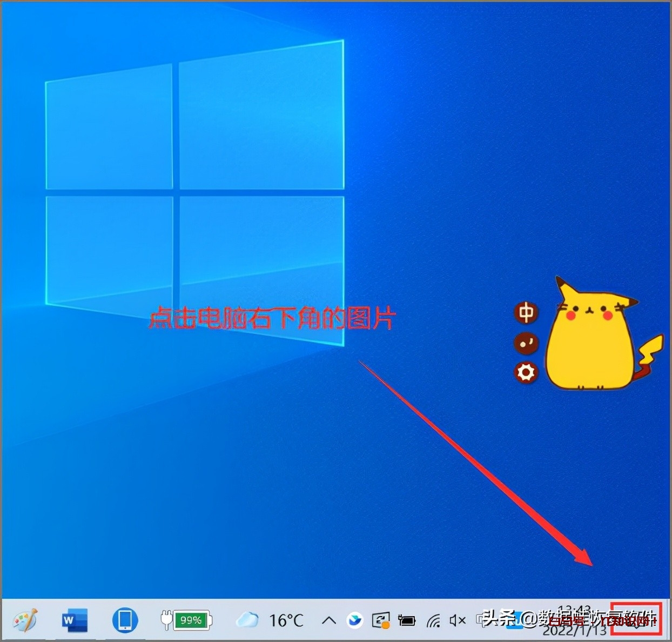Click the blue bird tray icon
This screenshot has width=672, height=642.
(355, 620)
